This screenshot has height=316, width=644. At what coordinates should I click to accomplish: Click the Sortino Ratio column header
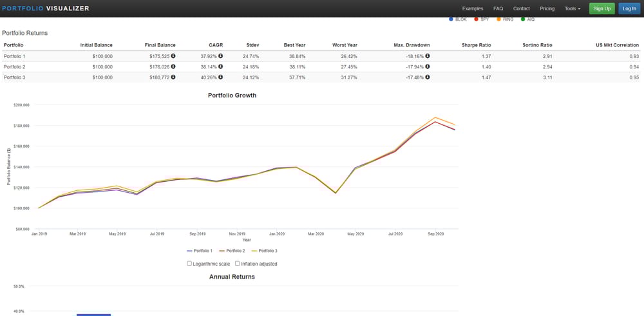[x=538, y=45]
